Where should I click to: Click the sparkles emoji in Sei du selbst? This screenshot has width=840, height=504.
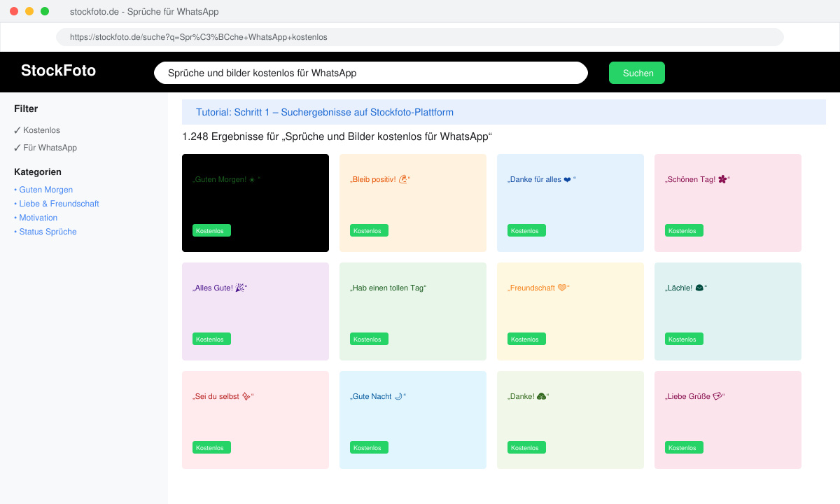tap(246, 396)
